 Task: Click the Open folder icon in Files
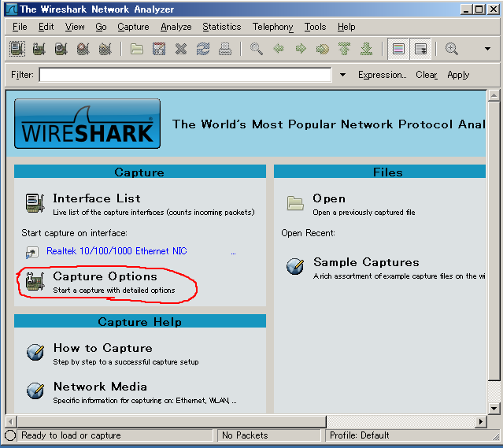pyautogui.click(x=295, y=203)
